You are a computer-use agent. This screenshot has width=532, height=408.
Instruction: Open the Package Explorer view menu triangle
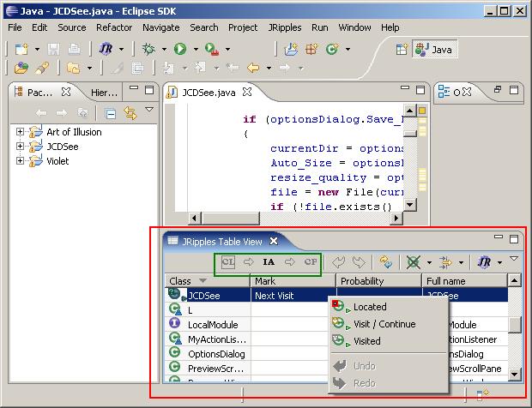pyautogui.click(x=149, y=109)
